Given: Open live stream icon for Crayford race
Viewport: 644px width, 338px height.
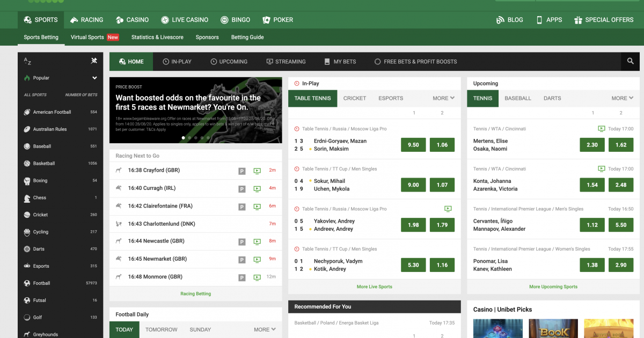Looking at the screenshot, I should pyautogui.click(x=257, y=171).
